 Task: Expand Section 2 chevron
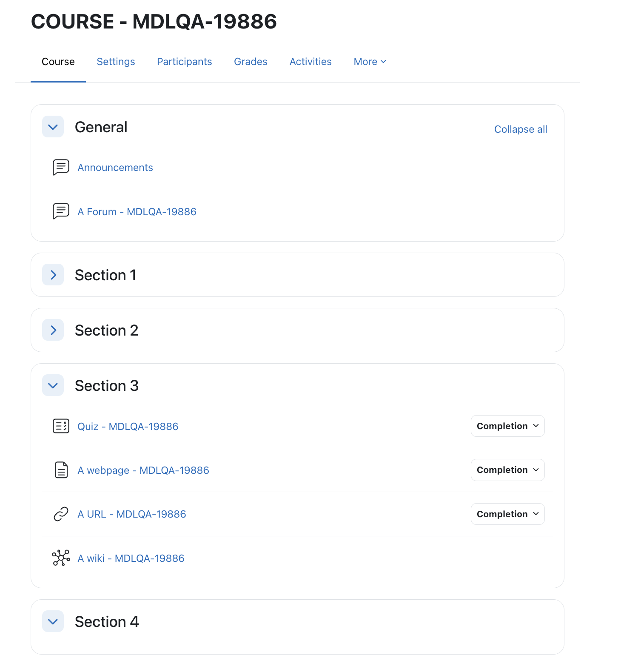[x=53, y=330]
